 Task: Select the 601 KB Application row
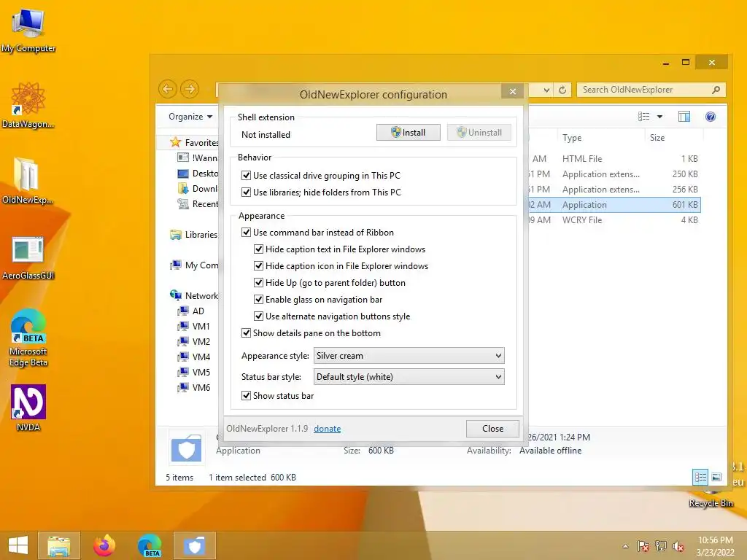point(614,205)
